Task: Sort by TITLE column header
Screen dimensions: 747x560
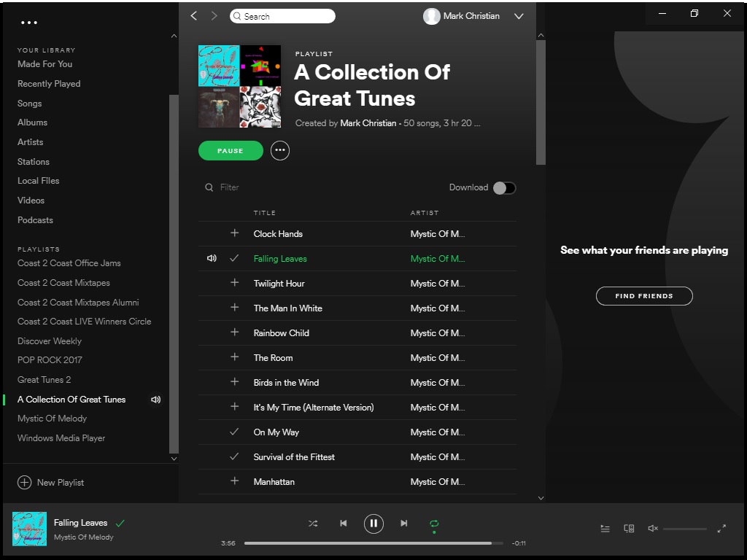Action: pos(264,213)
